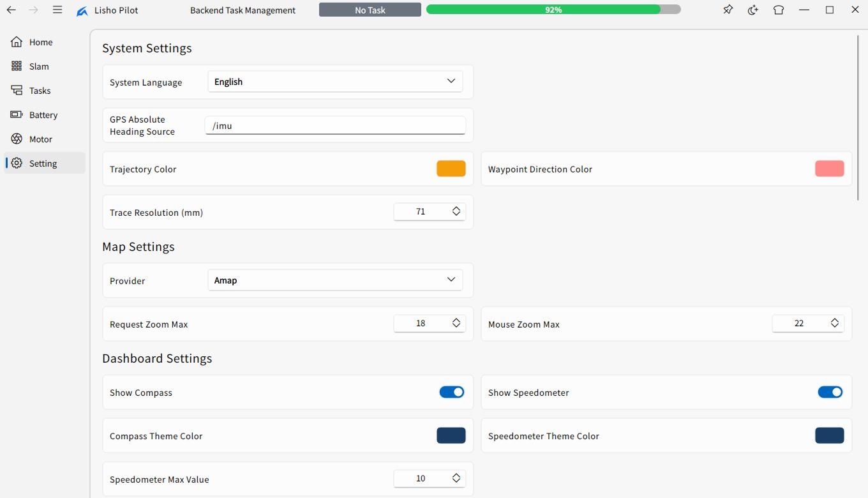Open the map Provider dropdown
The height and width of the screenshot is (498, 868).
pyautogui.click(x=335, y=280)
